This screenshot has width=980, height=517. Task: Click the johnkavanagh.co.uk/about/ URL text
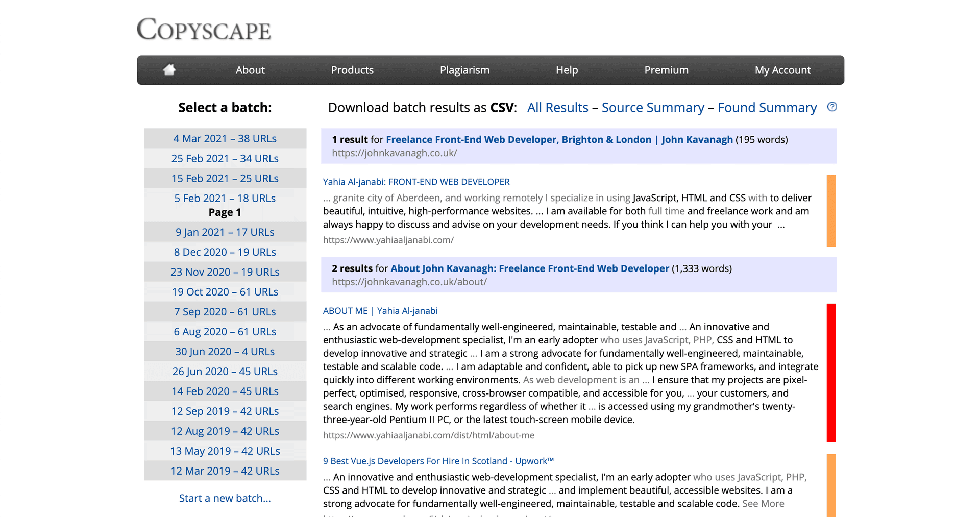pyautogui.click(x=409, y=282)
